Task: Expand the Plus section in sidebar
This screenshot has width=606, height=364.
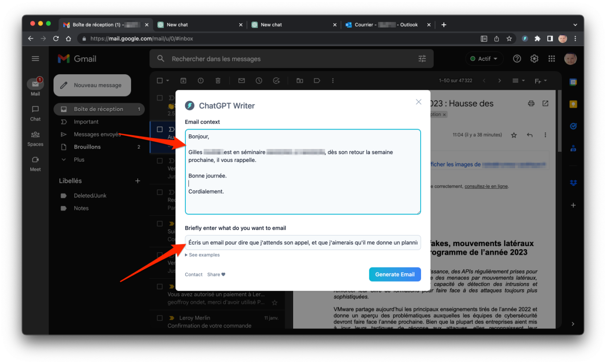Action: click(x=79, y=159)
